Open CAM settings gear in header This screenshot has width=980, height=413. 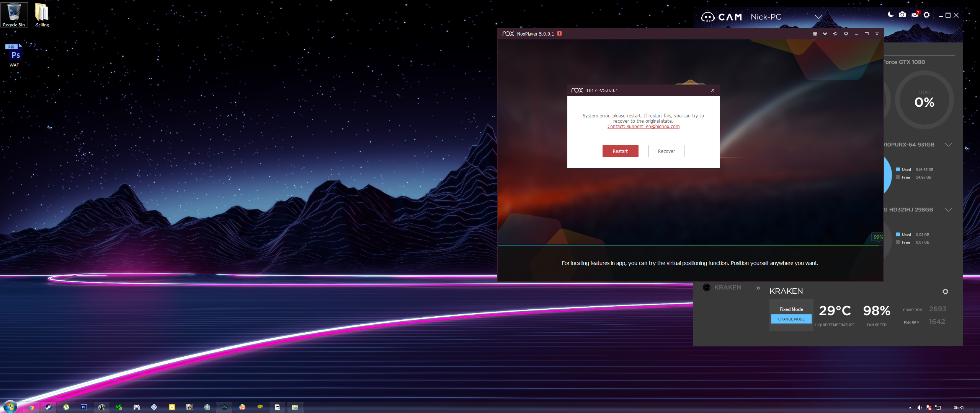[x=926, y=15]
